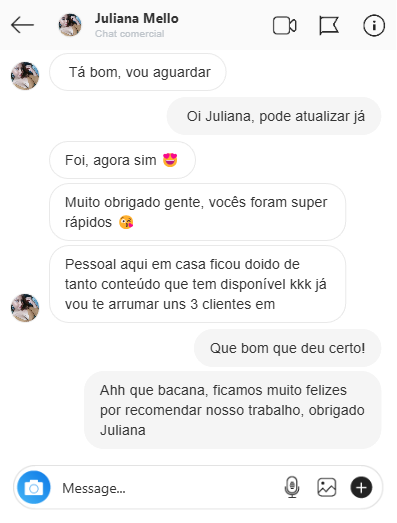Go back using the left arrow

(22, 25)
